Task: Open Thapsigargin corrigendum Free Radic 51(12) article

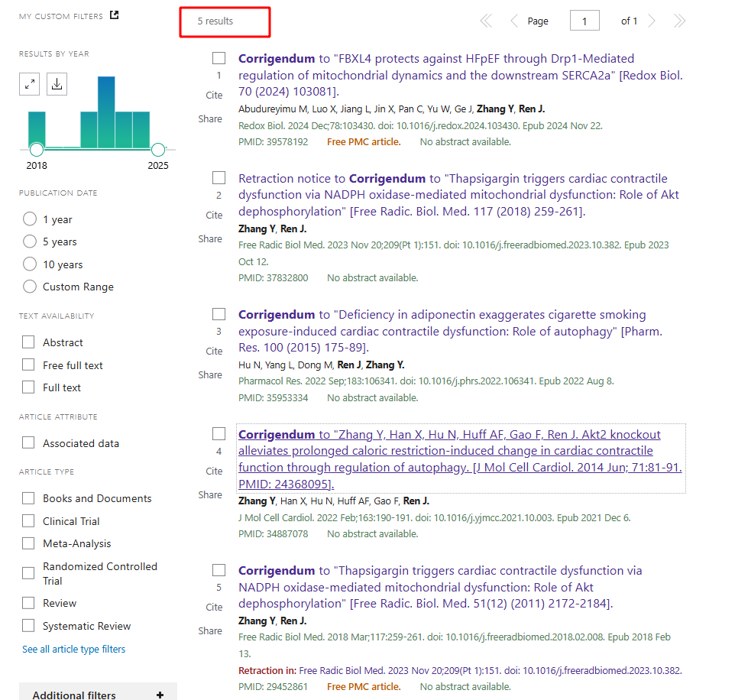Action: (440, 587)
